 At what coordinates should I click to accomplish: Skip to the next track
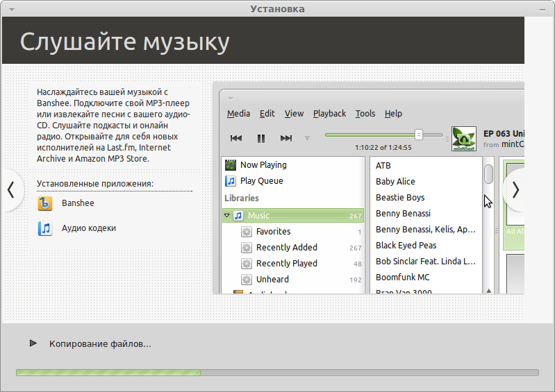click(286, 138)
